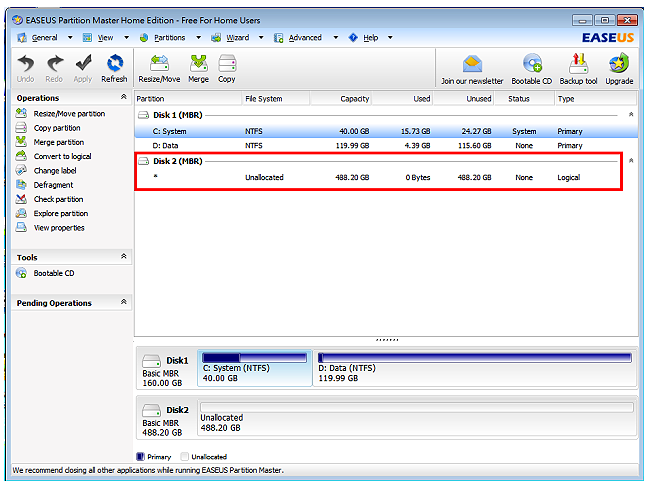Open the View menu
Screen dimensions: 654x484
(105, 38)
